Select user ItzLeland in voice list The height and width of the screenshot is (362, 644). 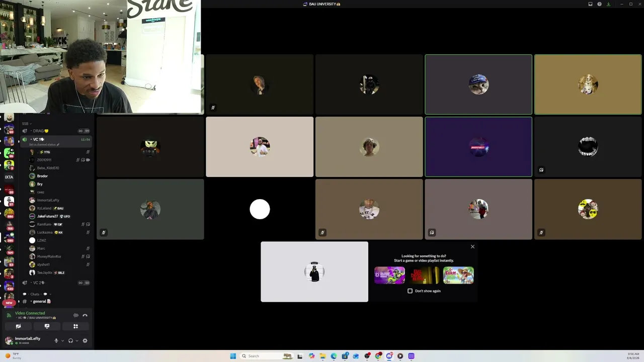point(59,208)
